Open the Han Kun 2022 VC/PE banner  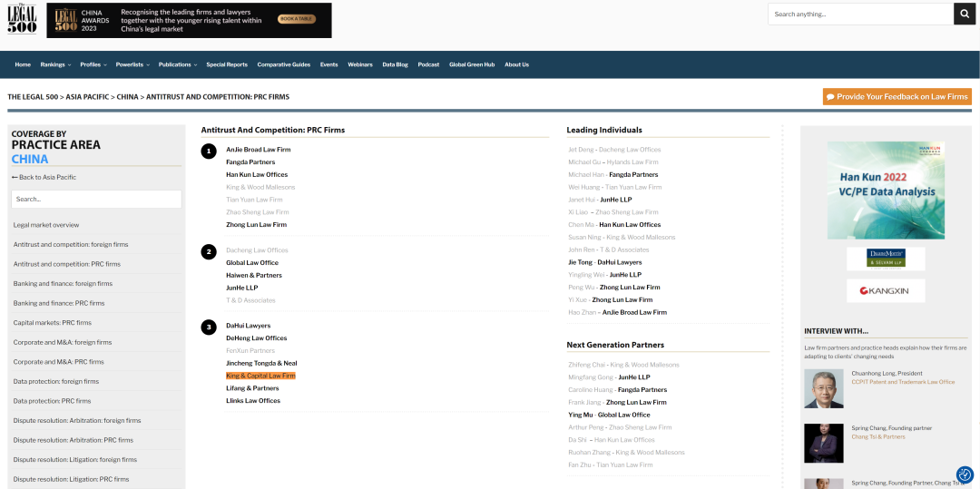886,190
